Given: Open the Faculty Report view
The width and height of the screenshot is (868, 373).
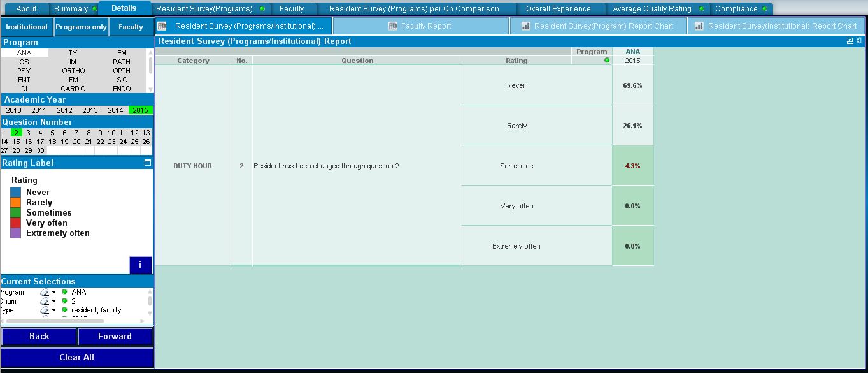Looking at the screenshot, I should coord(420,26).
